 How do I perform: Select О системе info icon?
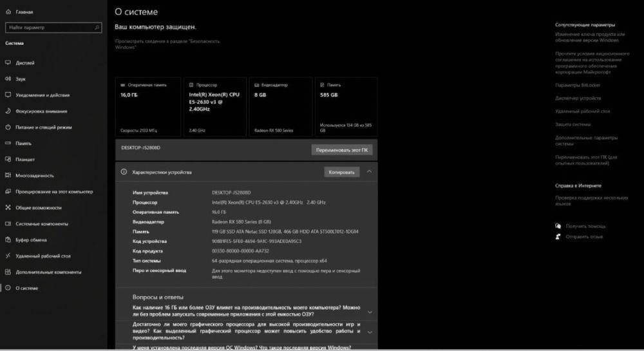click(8, 288)
